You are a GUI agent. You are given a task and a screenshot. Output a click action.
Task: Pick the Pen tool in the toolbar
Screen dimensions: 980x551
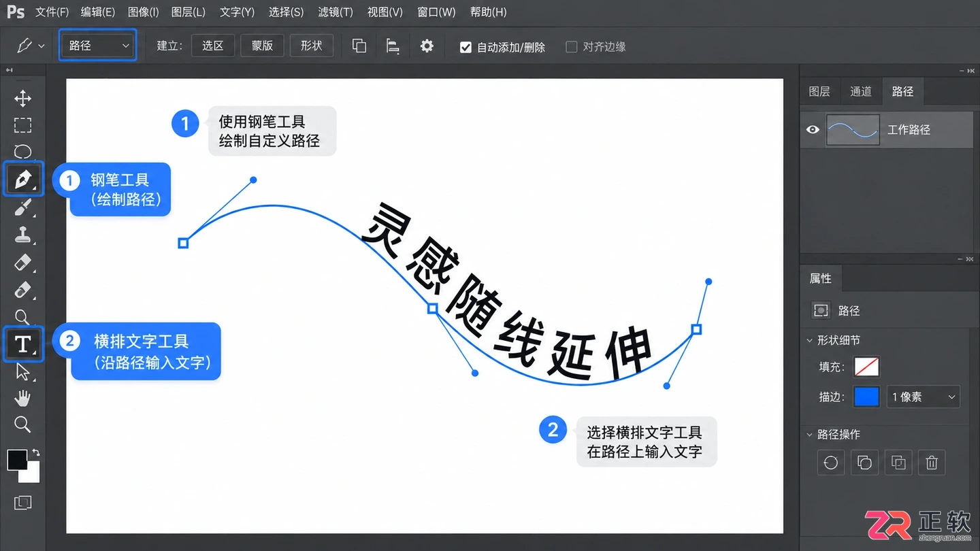click(x=23, y=180)
